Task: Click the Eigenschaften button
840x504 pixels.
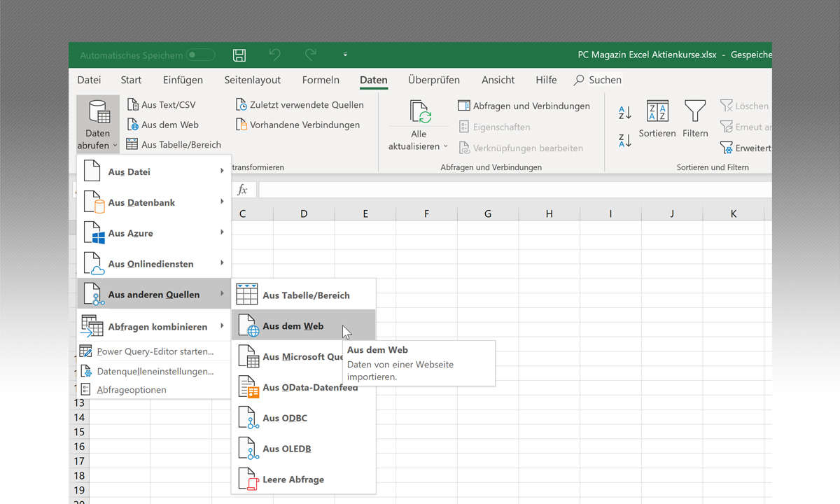Action: (494, 127)
